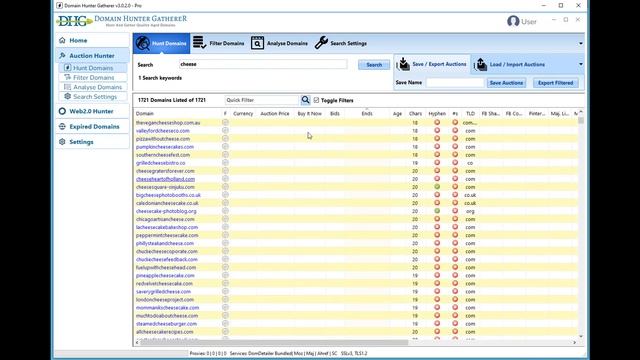The image size is (640, 360).
Task: Click the green hyphen icon for cheesecake-photoblog.org
Action: pos(437,211)
